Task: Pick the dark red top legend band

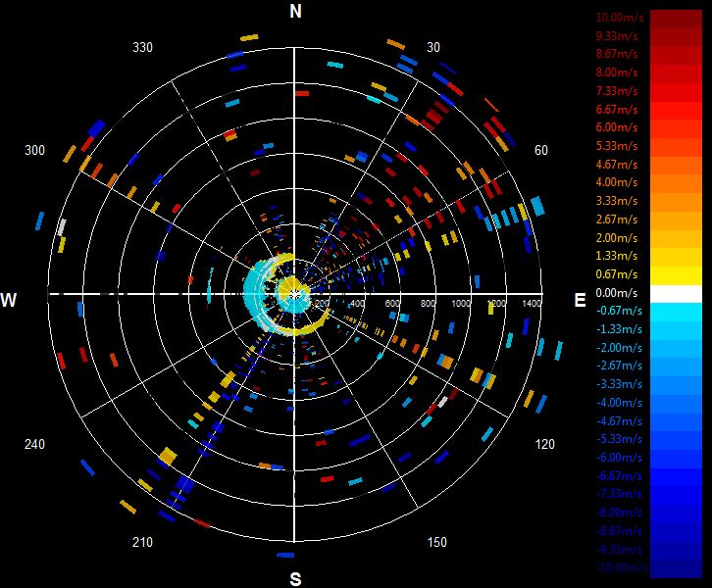Action: coord(676,20)
